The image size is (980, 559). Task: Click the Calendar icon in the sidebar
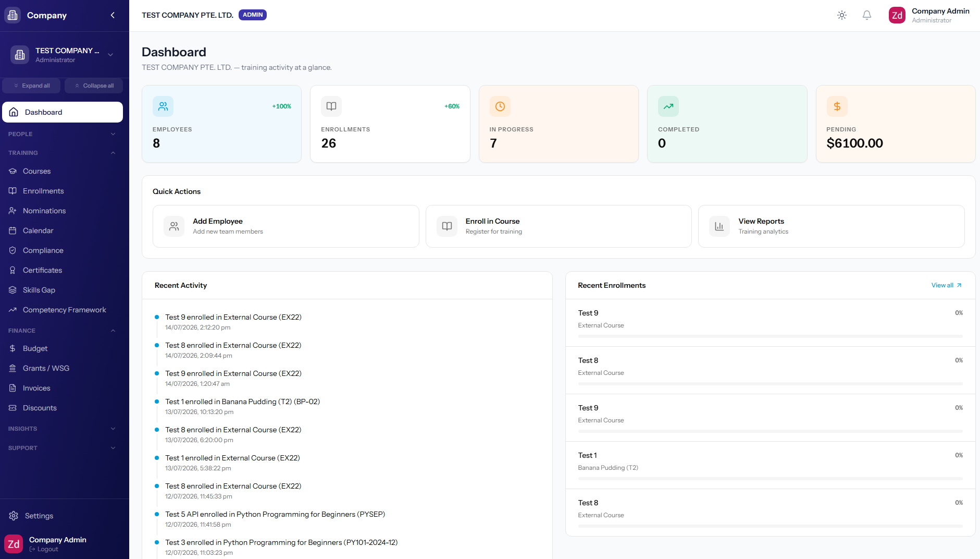13,230
